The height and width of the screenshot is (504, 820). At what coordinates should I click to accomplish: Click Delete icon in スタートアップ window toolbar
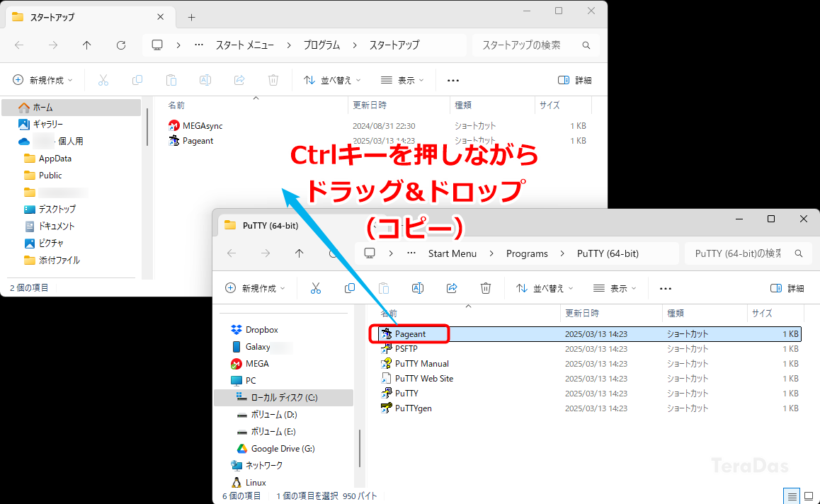tap(273, 80)
